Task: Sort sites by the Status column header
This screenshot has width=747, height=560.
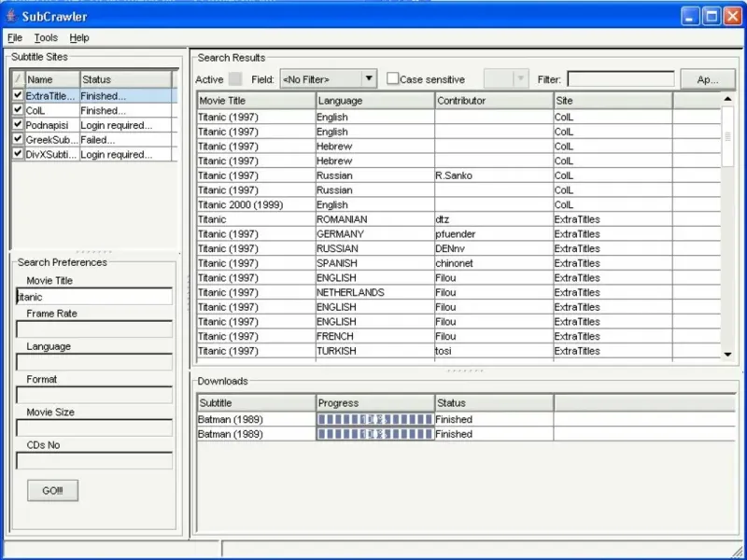Action: (126, 79)
